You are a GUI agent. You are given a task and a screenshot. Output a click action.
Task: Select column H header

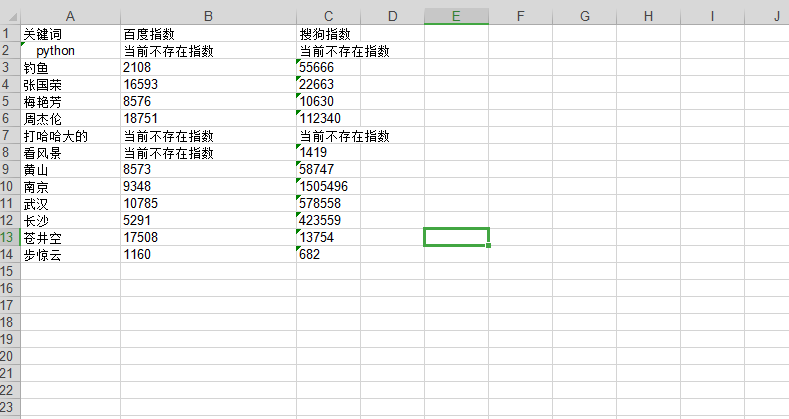[648, 16]
